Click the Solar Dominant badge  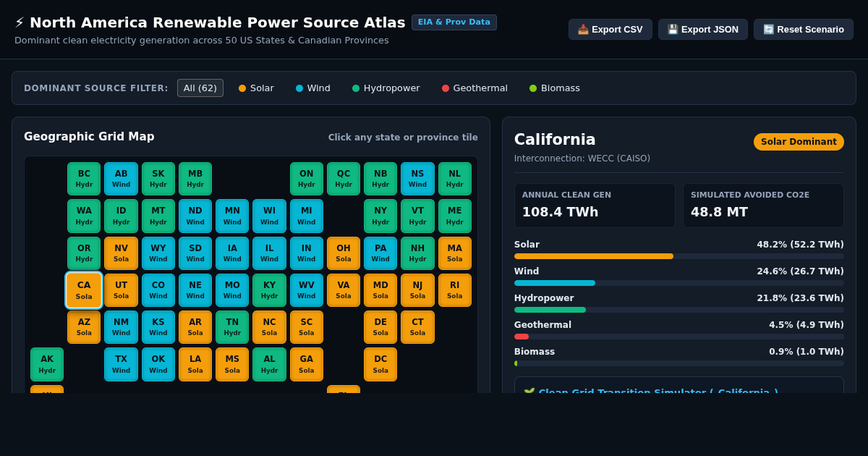(799, 142)
